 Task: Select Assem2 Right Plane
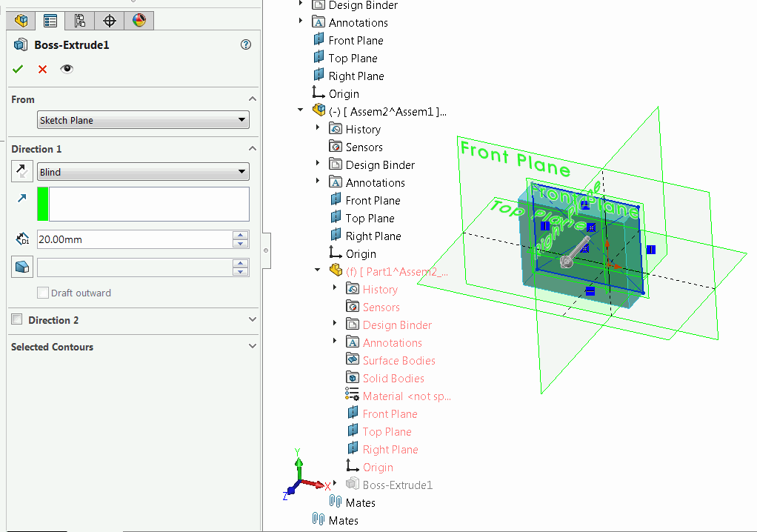[373, 236]
